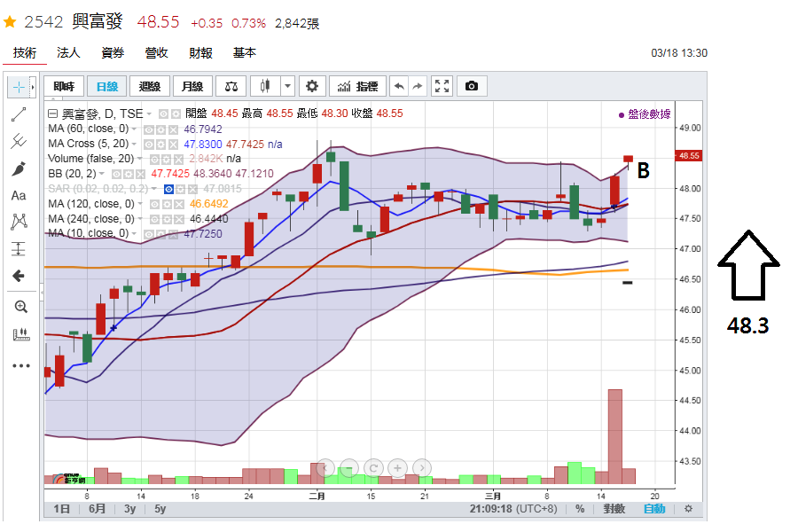Undo the last chart action
The image size is (798, 532).
399,86
